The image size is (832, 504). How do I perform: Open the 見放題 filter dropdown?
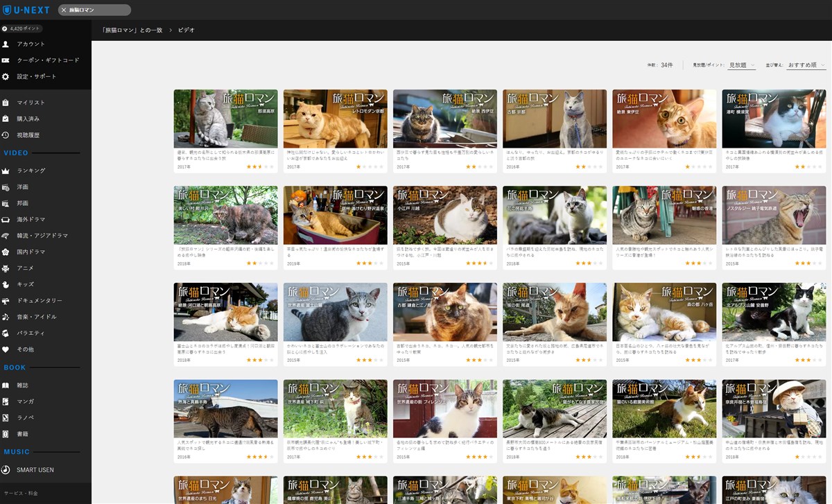742,64
